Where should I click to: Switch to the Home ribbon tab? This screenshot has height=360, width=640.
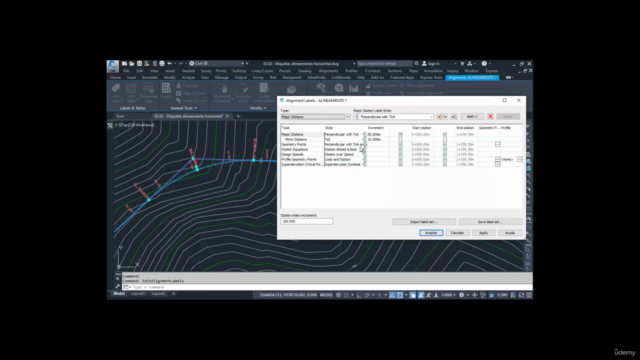tap(116, 78)
